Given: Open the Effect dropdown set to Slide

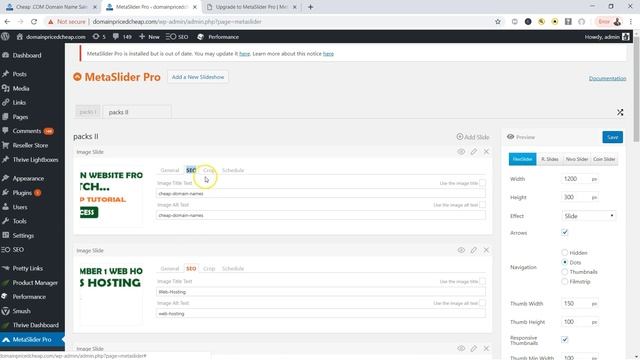Looking at the screenshot, I should 589,216.
